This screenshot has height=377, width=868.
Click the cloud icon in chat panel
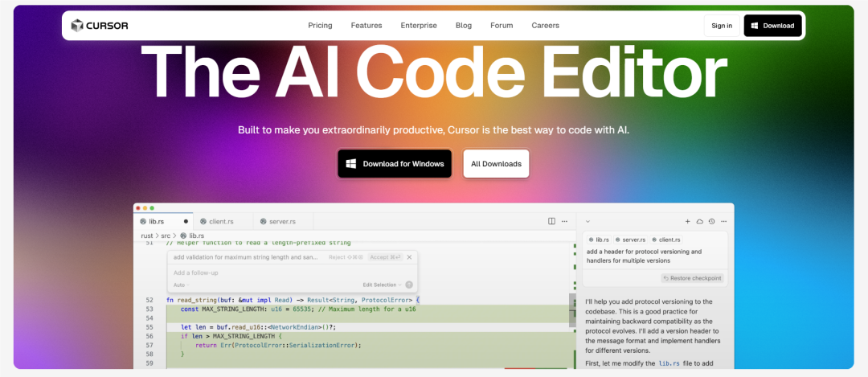pos(700,221)
